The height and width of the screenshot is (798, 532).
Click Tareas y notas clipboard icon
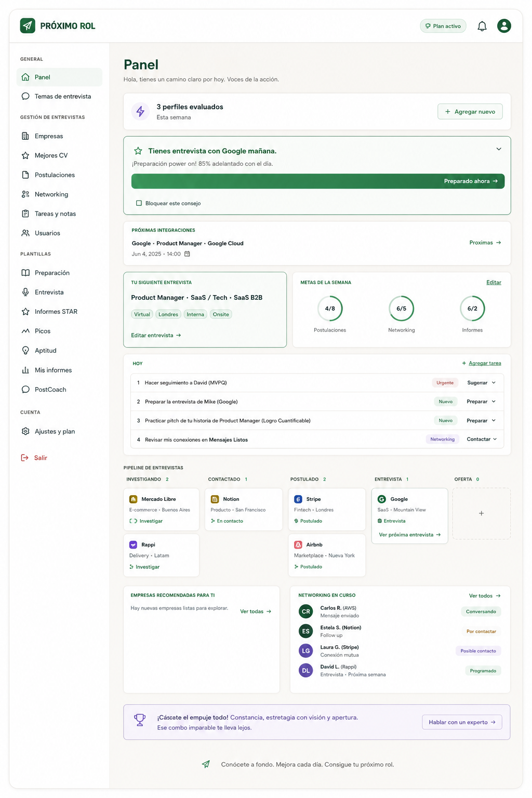(x=25, y=214)
